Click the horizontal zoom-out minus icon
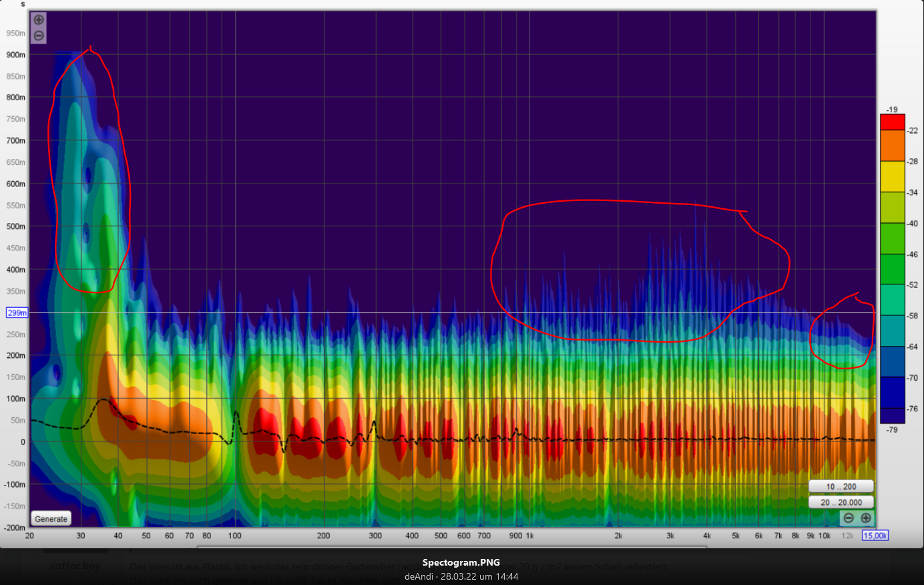924x585 pixels. click(849, 518)
